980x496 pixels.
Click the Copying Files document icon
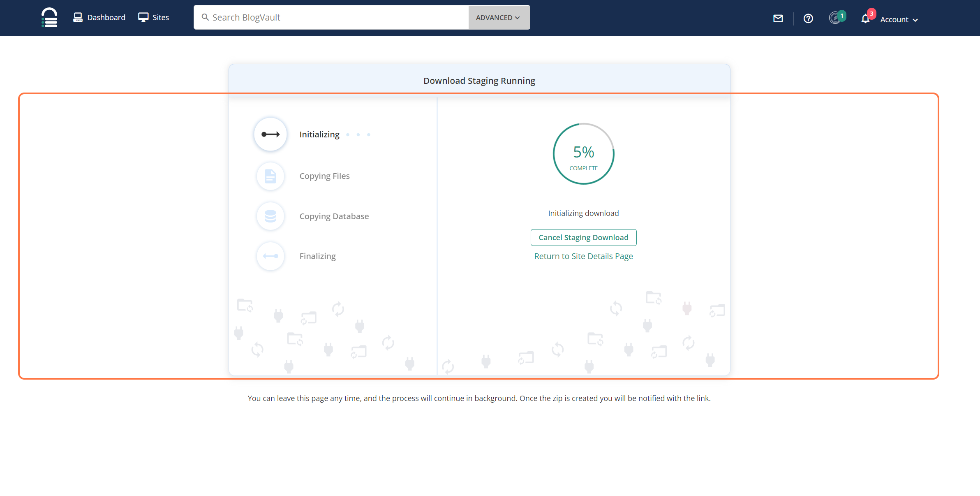coord(270,176)
